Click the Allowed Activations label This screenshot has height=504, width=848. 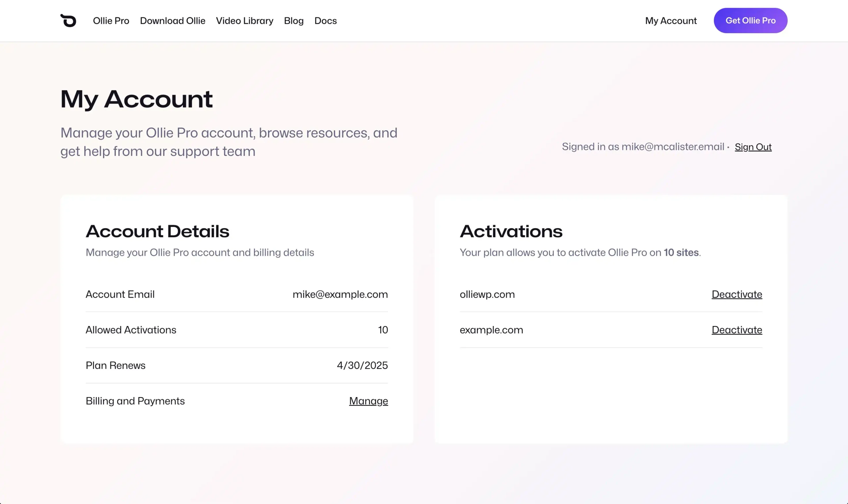click(x=131, y=330)
